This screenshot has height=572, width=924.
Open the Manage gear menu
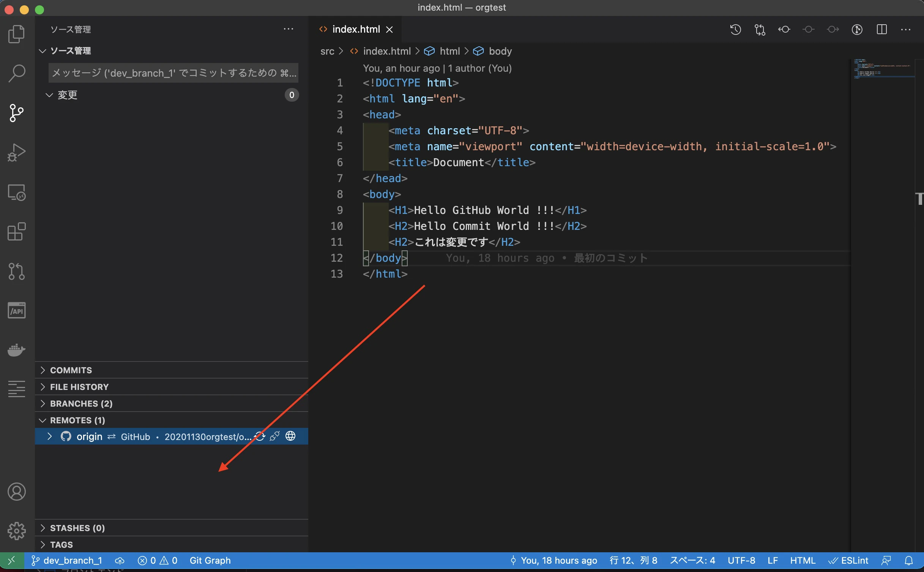pos(17,531)
